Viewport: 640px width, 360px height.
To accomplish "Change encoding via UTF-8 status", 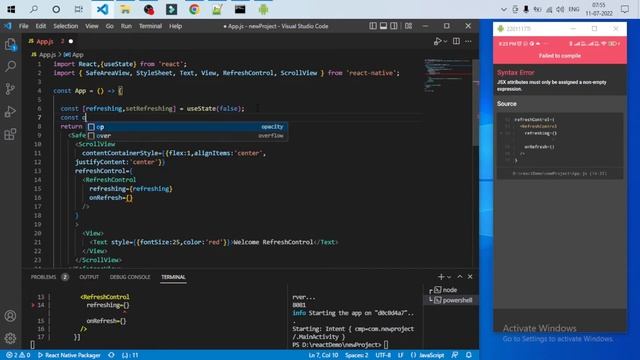I will coord(383,355).
